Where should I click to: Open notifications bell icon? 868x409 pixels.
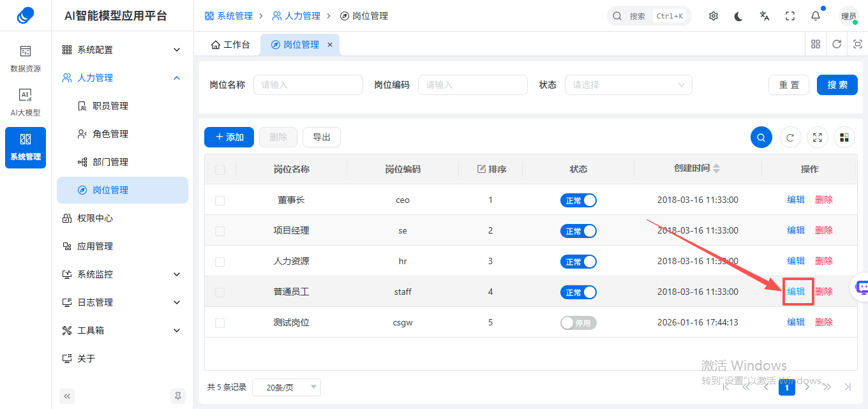(x=816, y=16)
